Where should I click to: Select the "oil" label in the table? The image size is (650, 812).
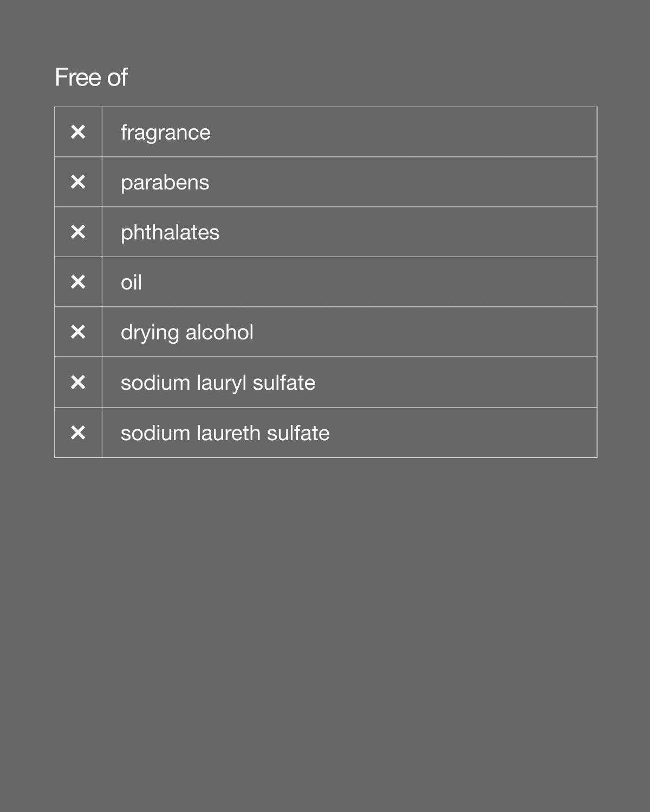click(131, 283)
